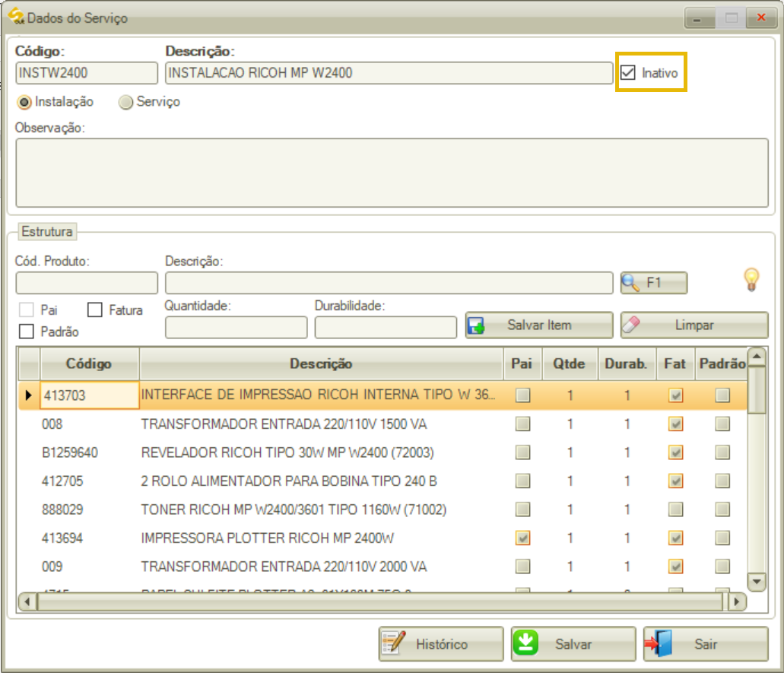Click the lightbulb hint icon
The width and height of the screenshot is (784, 673).
[751, 280]
